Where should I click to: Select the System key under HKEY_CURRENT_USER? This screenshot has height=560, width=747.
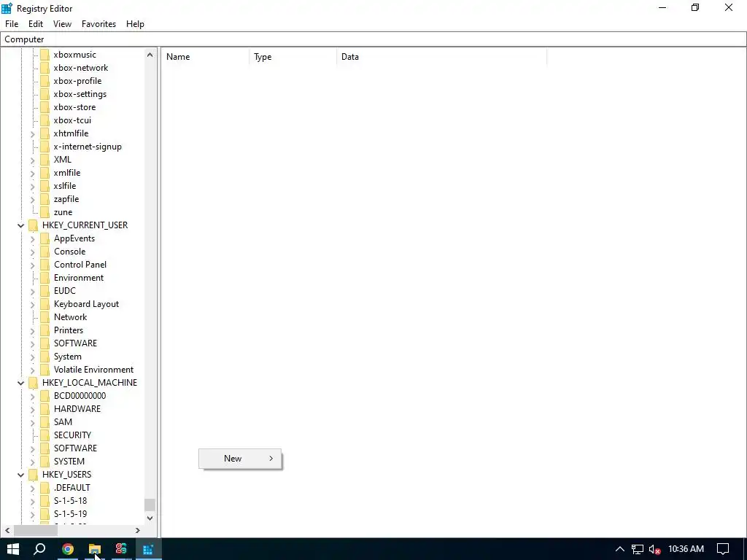pyautogui.click(x=68, y=357)
